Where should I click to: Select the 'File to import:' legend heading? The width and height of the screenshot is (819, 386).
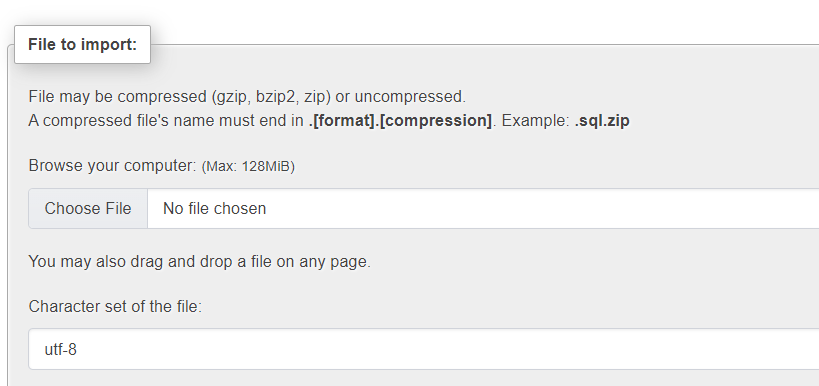83,44
